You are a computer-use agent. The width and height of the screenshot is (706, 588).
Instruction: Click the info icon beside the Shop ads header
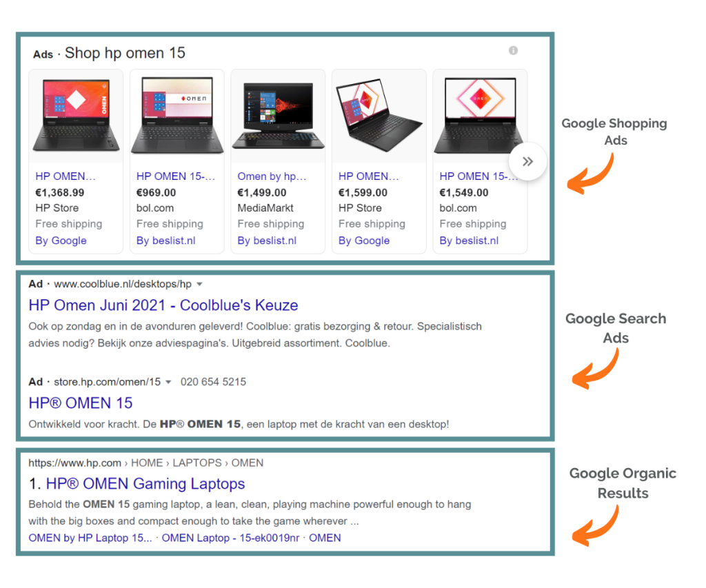point(513,51)
